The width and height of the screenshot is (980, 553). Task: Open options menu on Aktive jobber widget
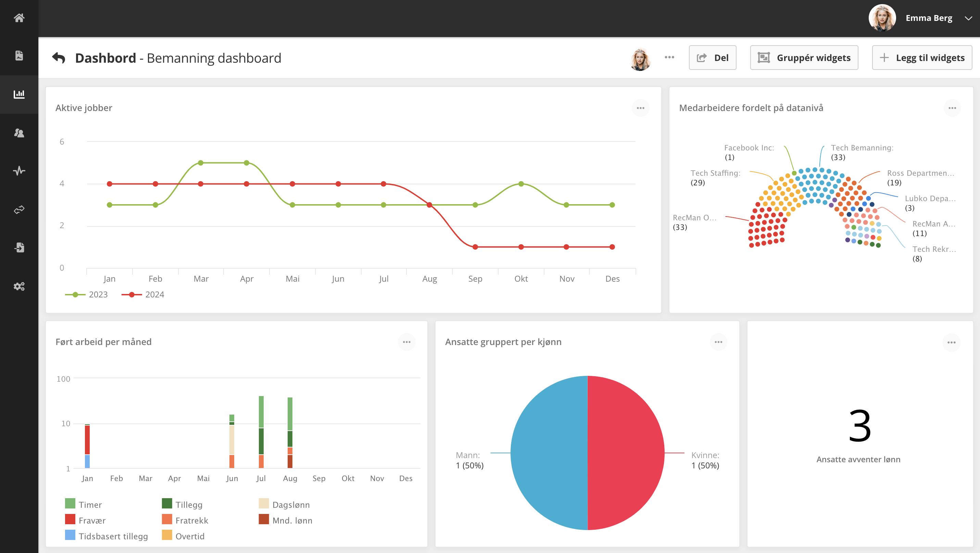click(640, 108)
